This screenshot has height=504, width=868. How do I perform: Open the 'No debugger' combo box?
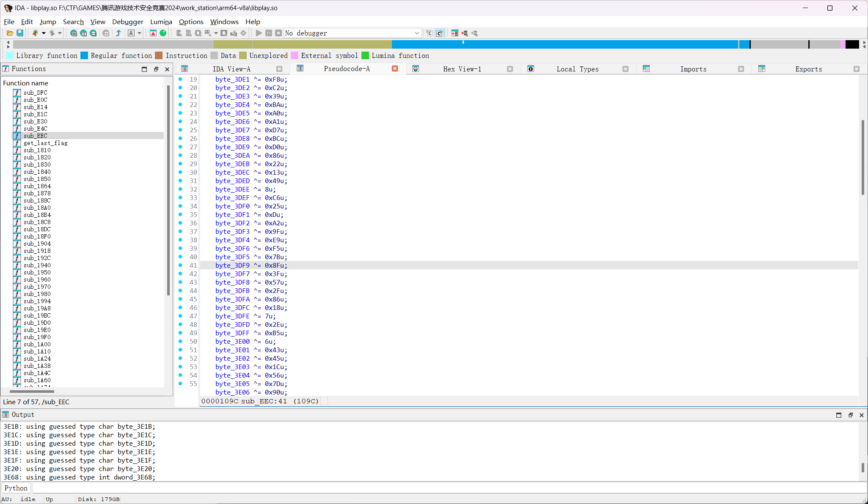(x=353, y=33)
